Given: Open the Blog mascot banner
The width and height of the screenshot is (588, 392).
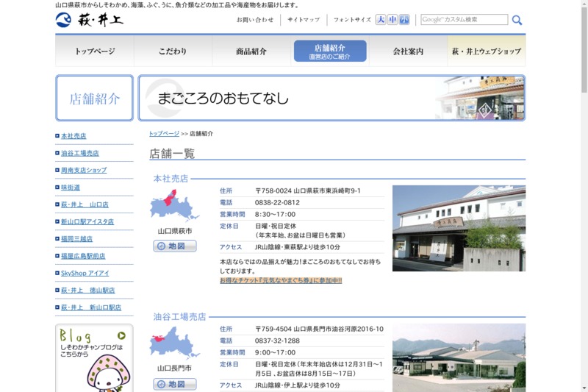Looking at the screenshot, I should click(x=94, y=359).
